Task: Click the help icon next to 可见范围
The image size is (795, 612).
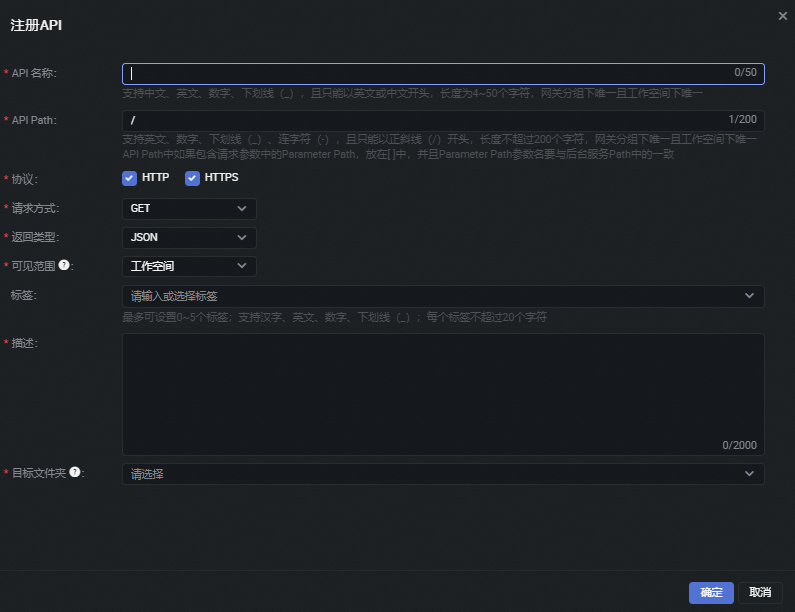Action: click(x=64, y=265)
